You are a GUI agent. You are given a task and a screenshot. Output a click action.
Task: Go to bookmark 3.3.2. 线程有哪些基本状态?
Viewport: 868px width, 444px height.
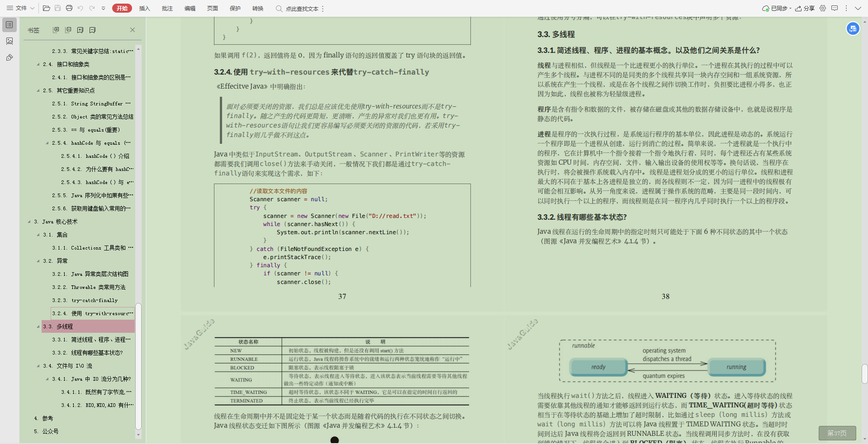tap(88, 353)
